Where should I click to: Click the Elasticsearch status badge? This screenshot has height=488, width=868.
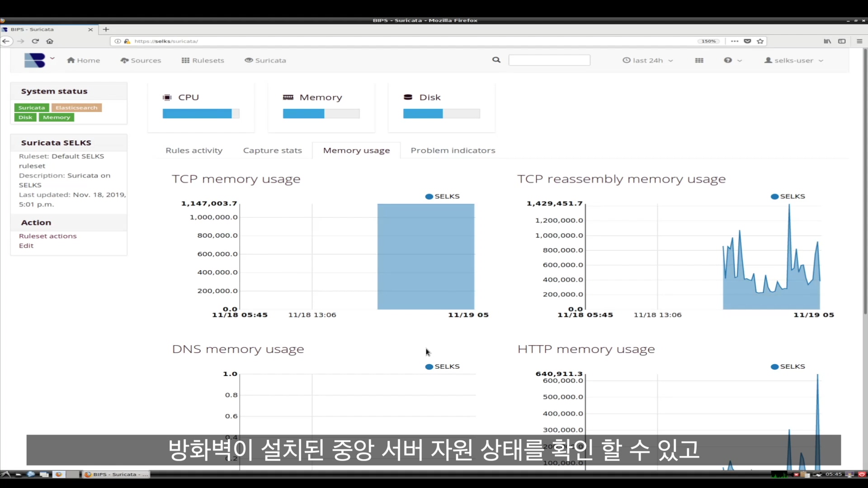point(76,108)
